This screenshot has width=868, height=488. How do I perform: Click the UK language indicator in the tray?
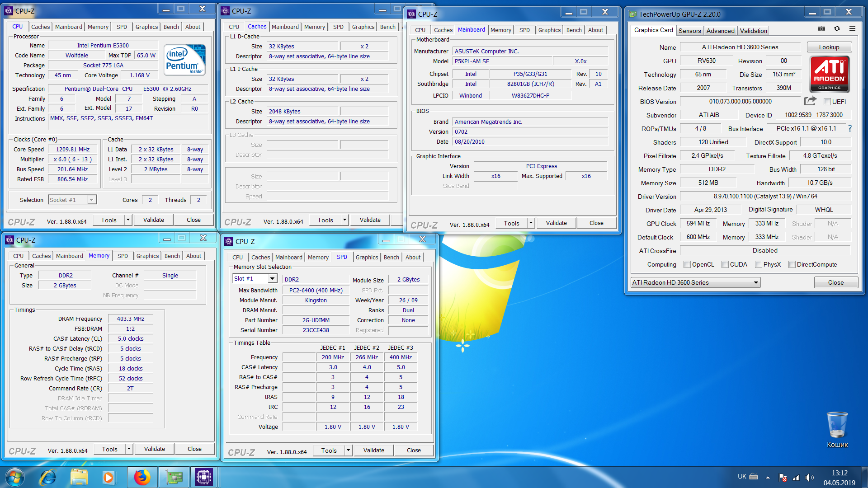[x=742, y=476]
